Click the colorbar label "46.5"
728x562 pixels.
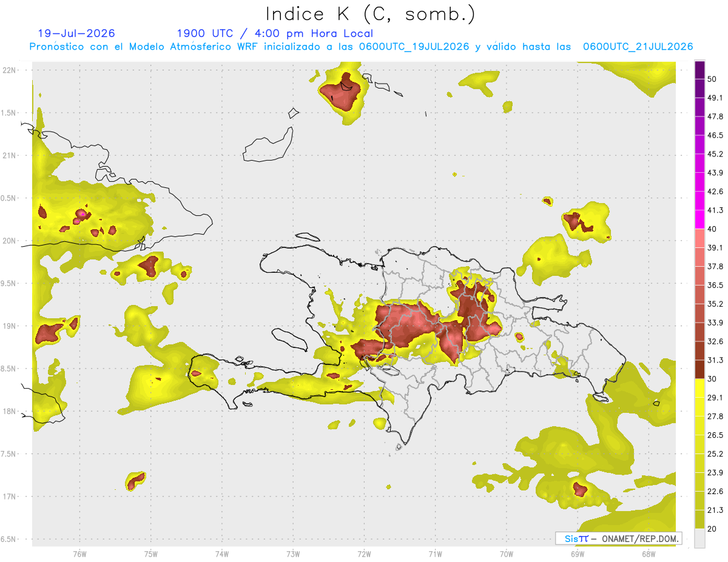click(715, 135)
